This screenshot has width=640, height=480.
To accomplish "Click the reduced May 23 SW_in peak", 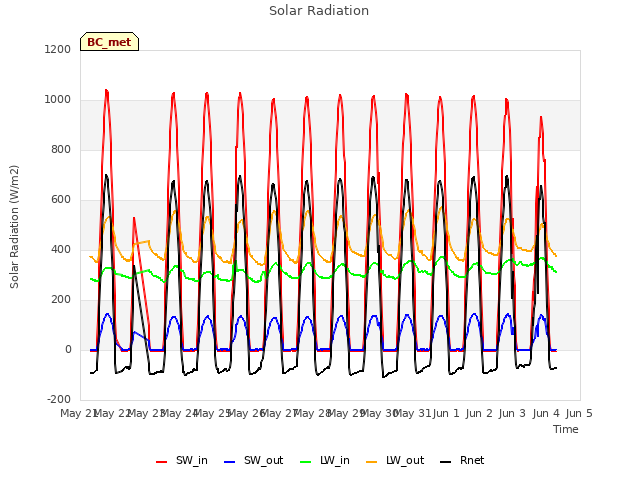I will click(134, 219).
